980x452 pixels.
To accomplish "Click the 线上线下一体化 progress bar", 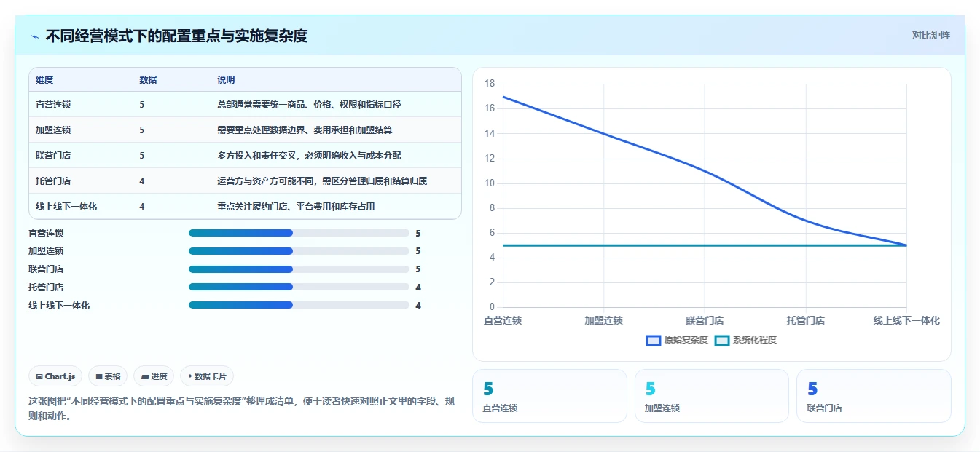I will click(299, 305).
